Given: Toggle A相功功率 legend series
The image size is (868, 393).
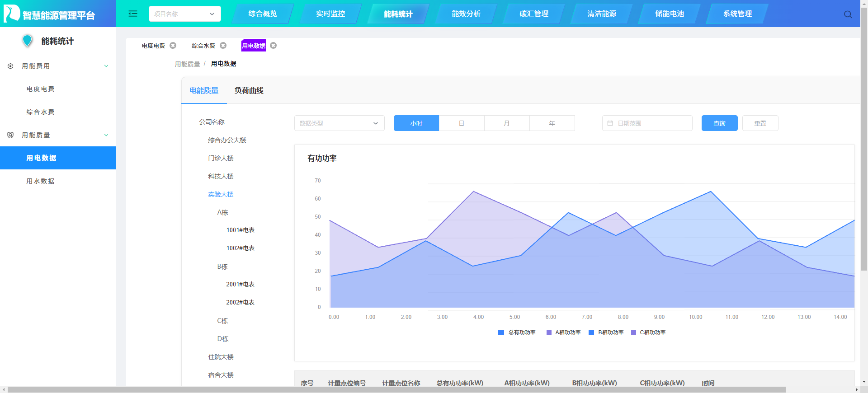Looking at the screenshot, I should point(563,332).
